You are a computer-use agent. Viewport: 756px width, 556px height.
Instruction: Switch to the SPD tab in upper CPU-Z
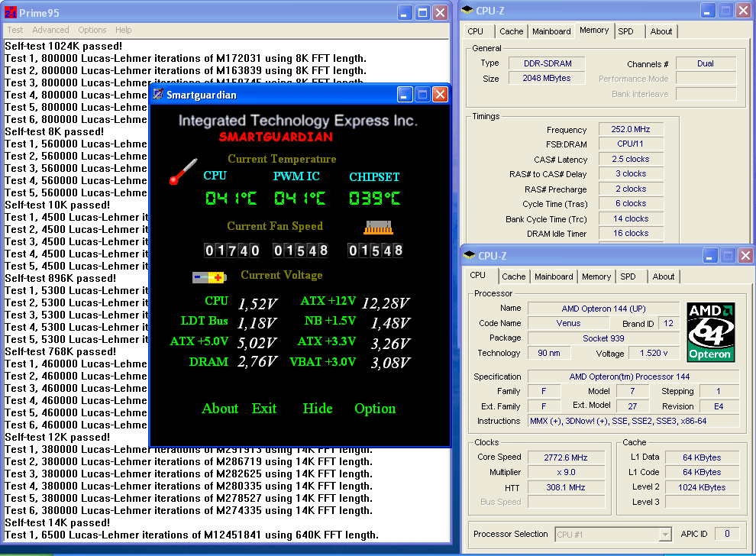625,31
